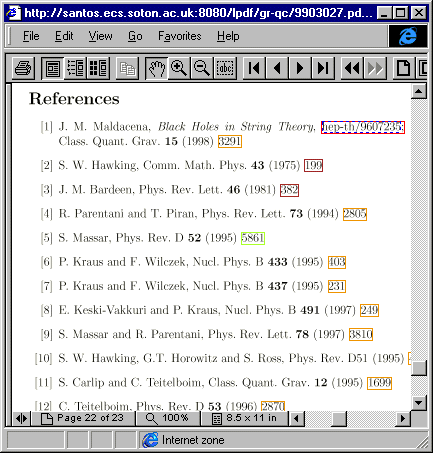Open the View menu
433x453 pixels.
(100, 36)
